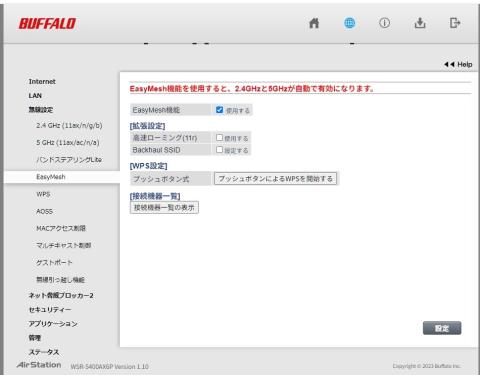The width and height of the screenshot is (480, 375).
Task: Open バンドステアリングLite settings page
Action: click(69, 160)
